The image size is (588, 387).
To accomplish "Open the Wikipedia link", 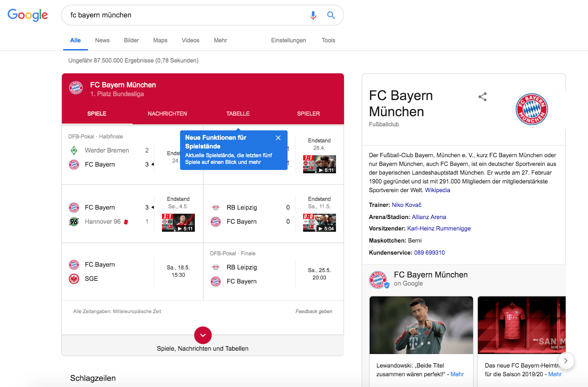I will 437,190.
